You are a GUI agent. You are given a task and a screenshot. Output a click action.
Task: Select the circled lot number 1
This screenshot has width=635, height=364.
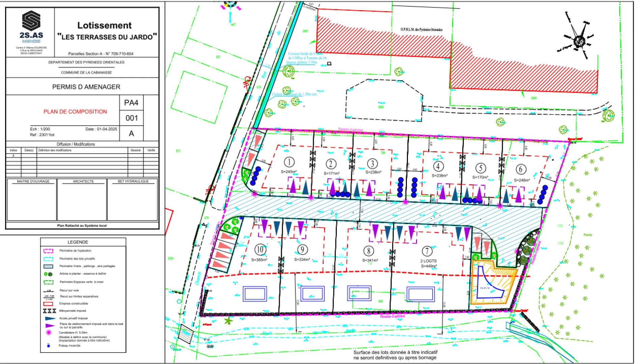coord(289,162)
